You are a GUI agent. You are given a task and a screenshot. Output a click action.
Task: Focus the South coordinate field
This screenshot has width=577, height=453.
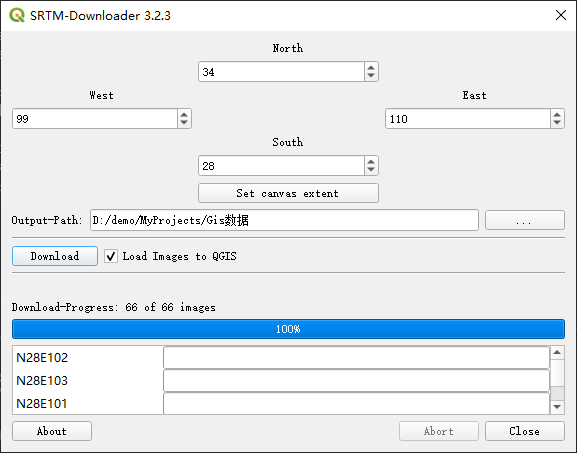(x=282, y=166)
